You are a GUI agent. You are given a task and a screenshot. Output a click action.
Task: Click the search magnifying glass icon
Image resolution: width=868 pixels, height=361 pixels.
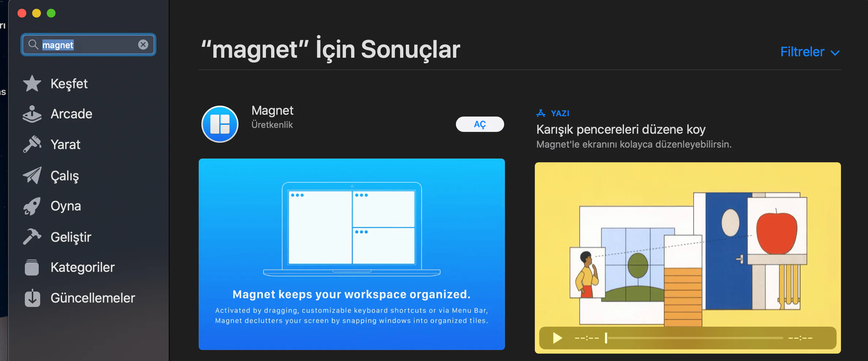point(33,45)
